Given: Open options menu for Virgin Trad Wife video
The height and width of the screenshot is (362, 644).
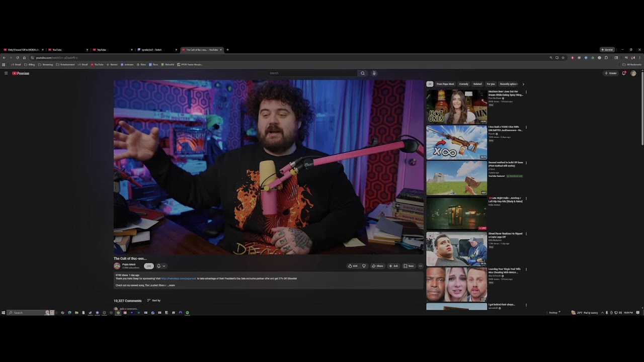Looking at the screenshot, I should point(526,269).
